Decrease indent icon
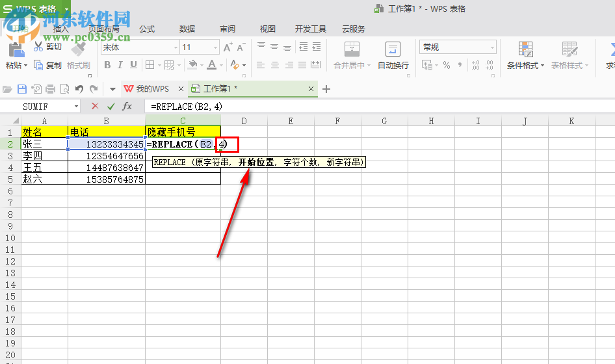Screen dimensions: 615x364 [x=303, y=47]
